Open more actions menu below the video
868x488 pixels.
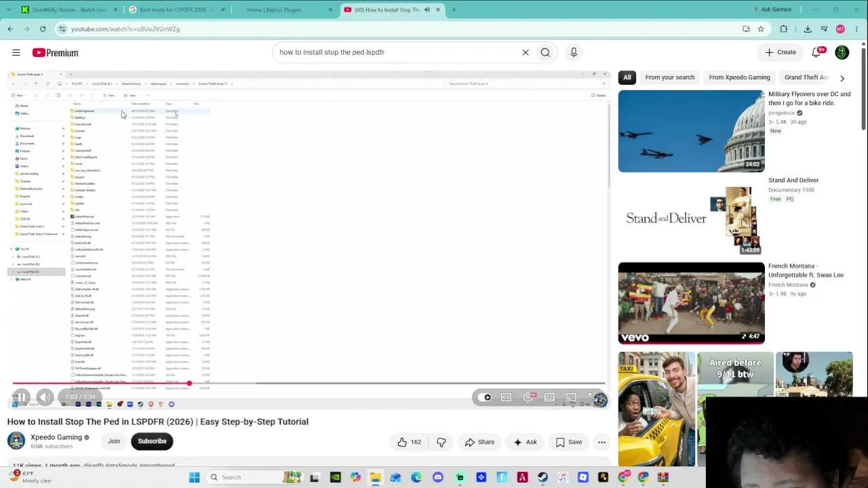click(601, 442)
